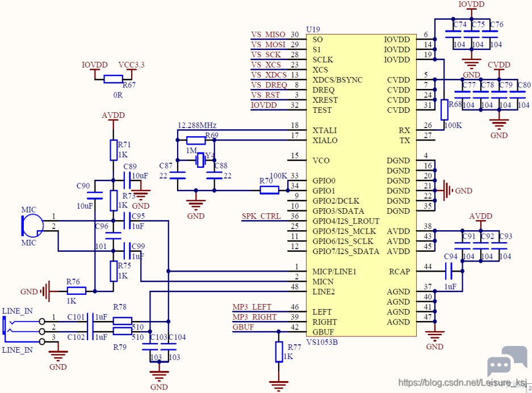Select the 12.288MHz frequency label
This screenshot has height=393, width=532.
coord(197,125)
